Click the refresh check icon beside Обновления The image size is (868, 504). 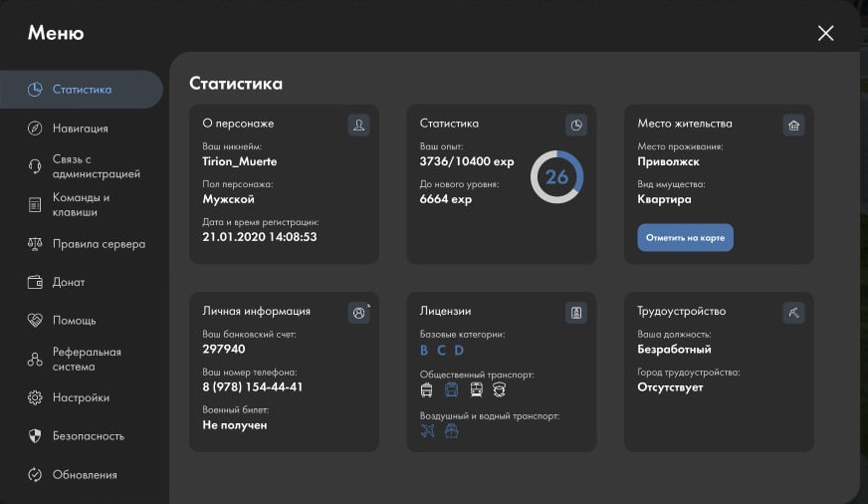click(35, 475)
